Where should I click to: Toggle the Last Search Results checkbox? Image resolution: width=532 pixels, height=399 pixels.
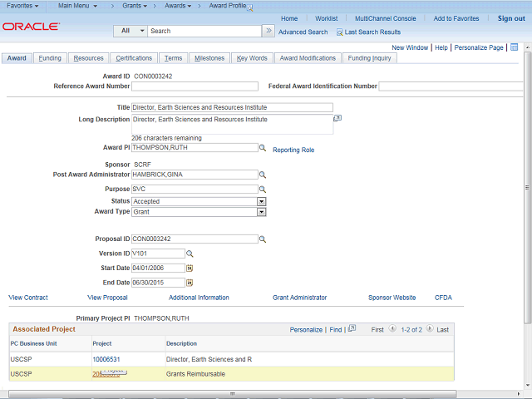coord(339,32)
